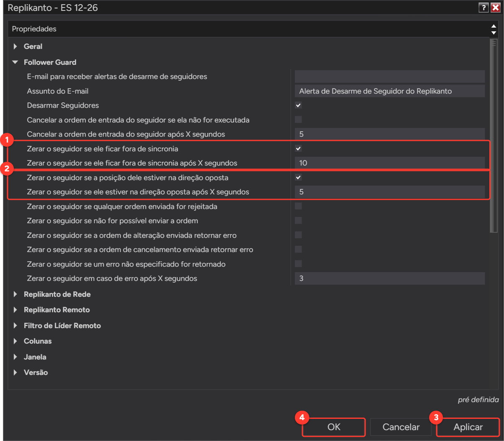
Task: Enable Zerar se ordem de alteração retornar erro
Action: click(298, 235)
